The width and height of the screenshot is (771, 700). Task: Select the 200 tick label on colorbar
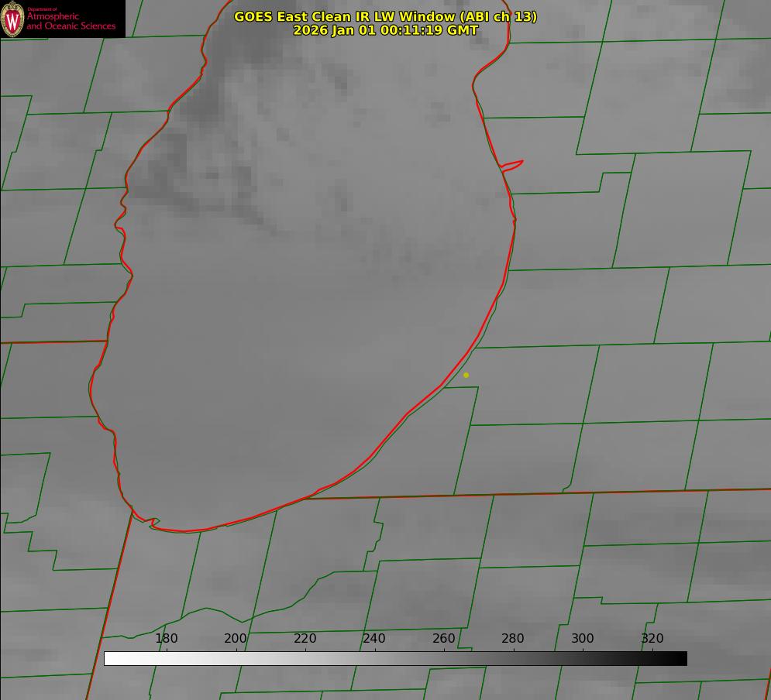click(x=236, y=638)
